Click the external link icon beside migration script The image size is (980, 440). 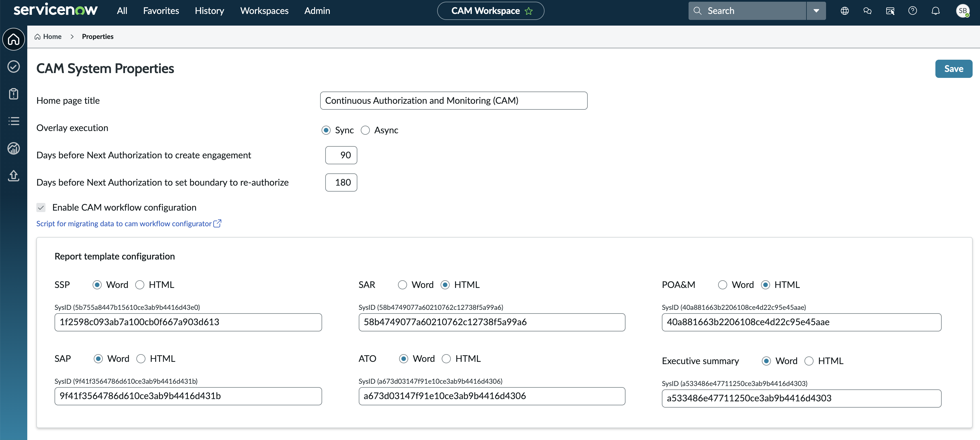tap(217, 223)
